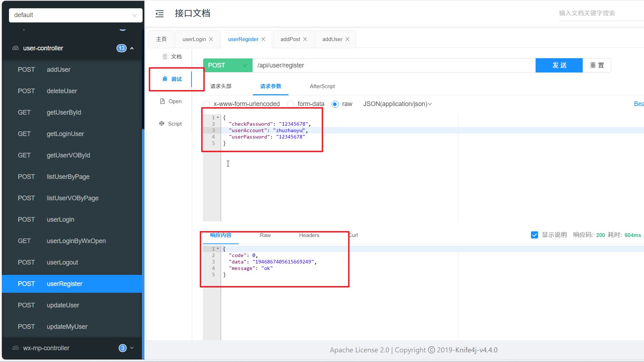Uncheck the 显示说明 checkbox

(x=534, y=235)
